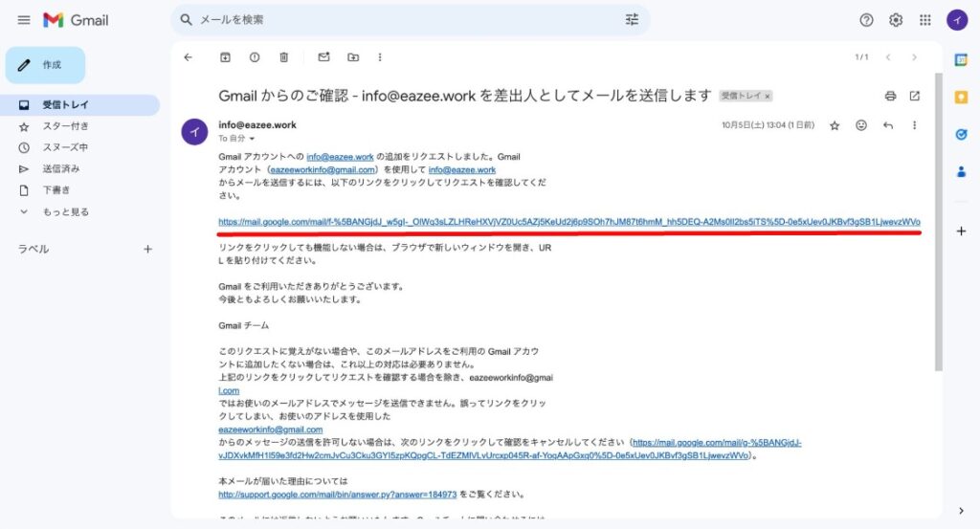980x529 pixels.
Task: Click the sender name info@eazee.work
Action: point(257,125)
